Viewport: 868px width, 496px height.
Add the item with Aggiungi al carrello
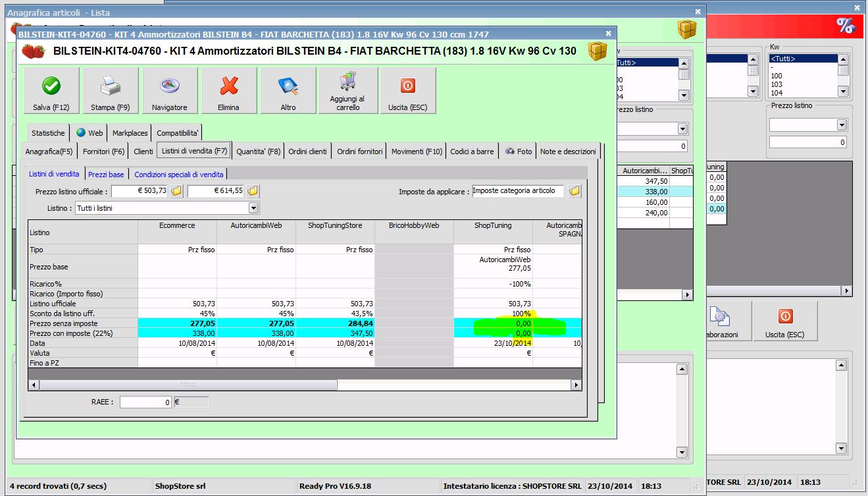click(x=347, y=91)
